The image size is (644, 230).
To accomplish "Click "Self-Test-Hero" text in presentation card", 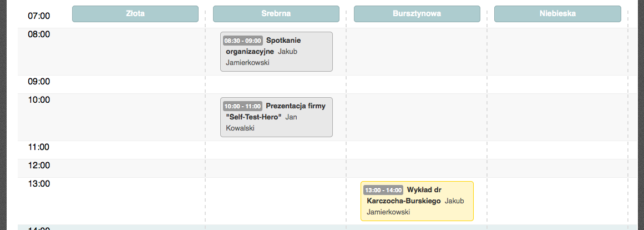I will click(254, 117).
